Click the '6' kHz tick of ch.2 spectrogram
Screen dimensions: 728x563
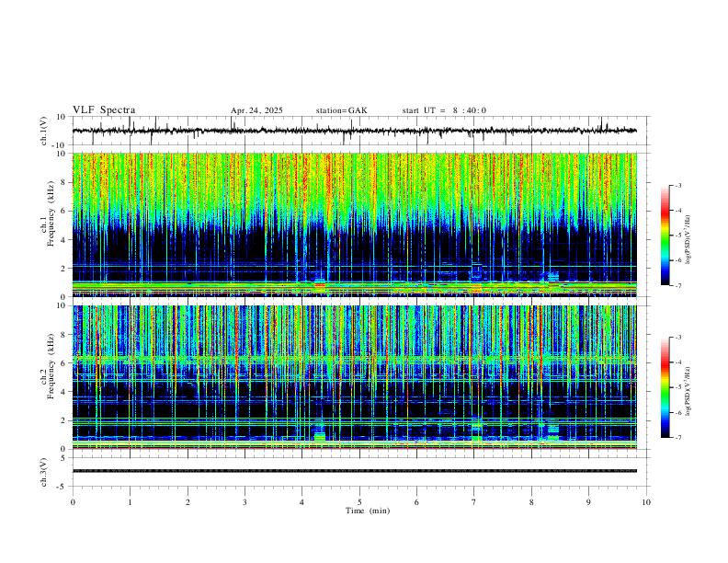click(x=64, y=363)
